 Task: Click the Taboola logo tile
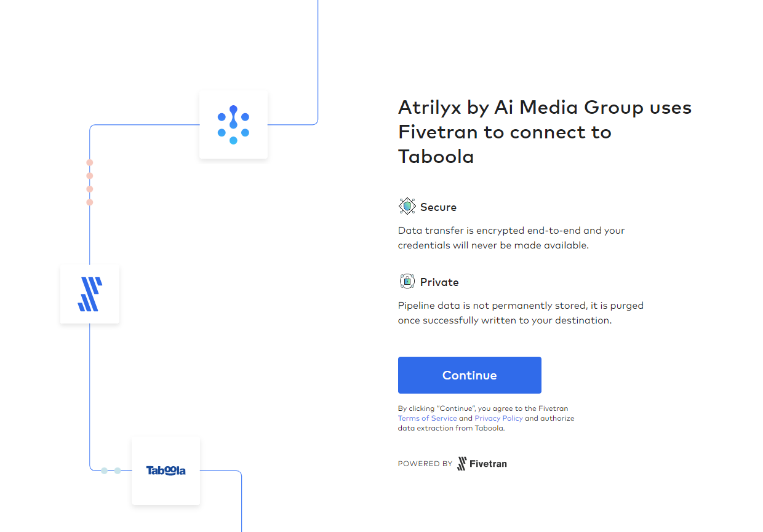tap(166, 470)
